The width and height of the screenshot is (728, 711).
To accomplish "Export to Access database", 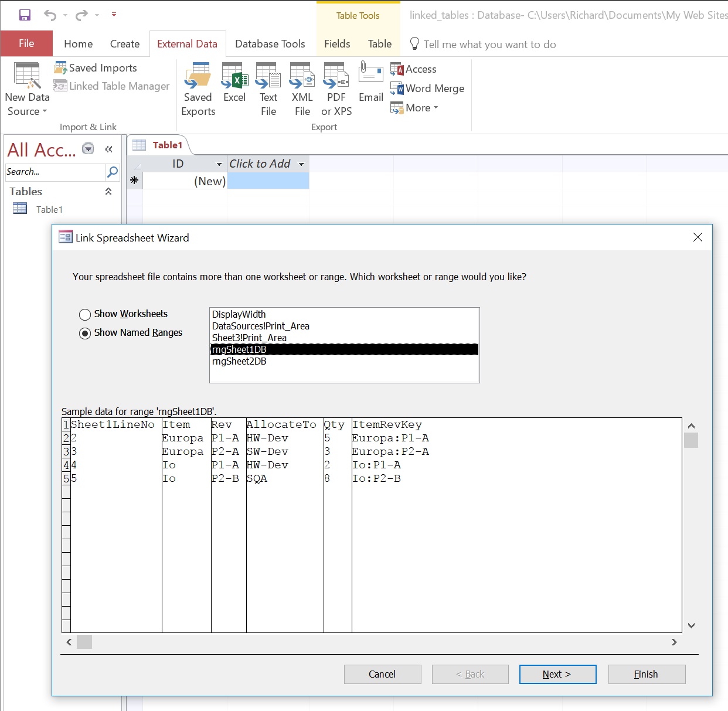I will (x=413, y=69).
